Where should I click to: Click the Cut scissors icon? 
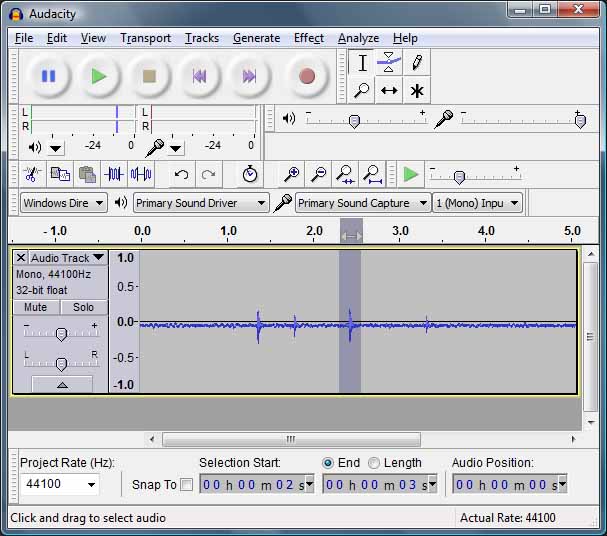31,175
